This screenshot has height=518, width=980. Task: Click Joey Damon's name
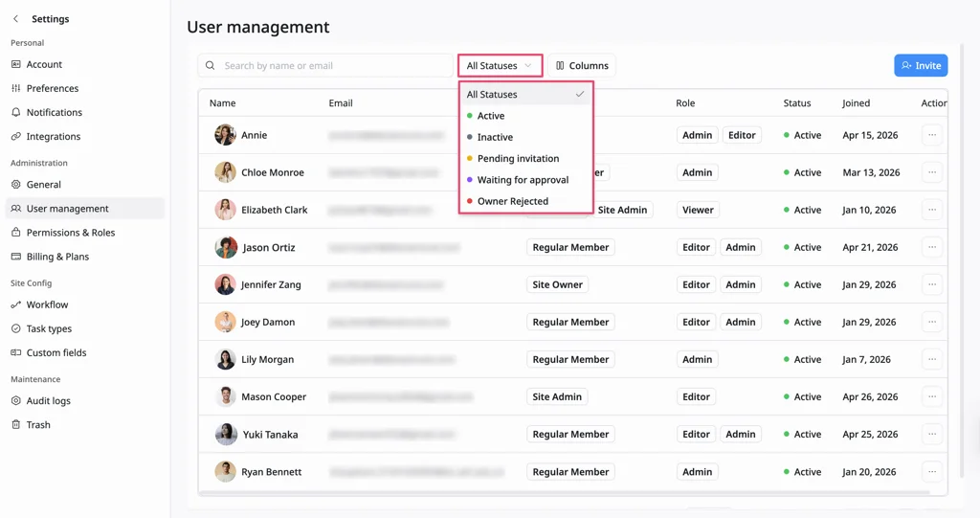coord(268,322)
